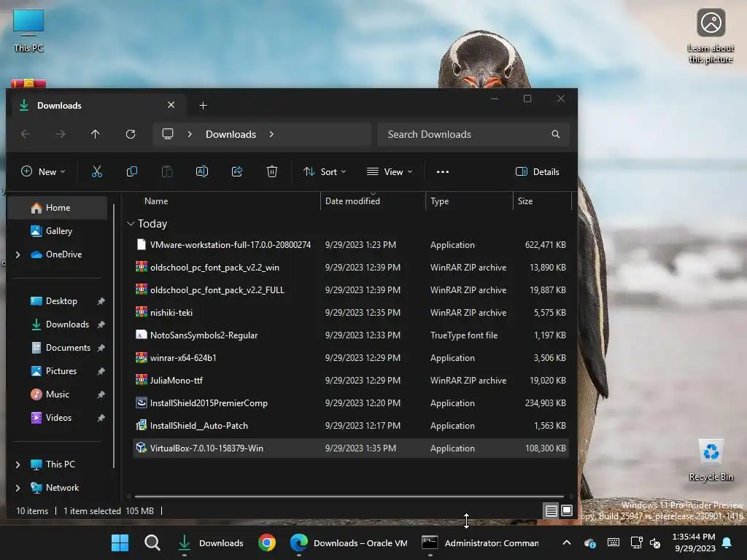
Task: Click the Paste clipboard icon
Action: point(167,171)
